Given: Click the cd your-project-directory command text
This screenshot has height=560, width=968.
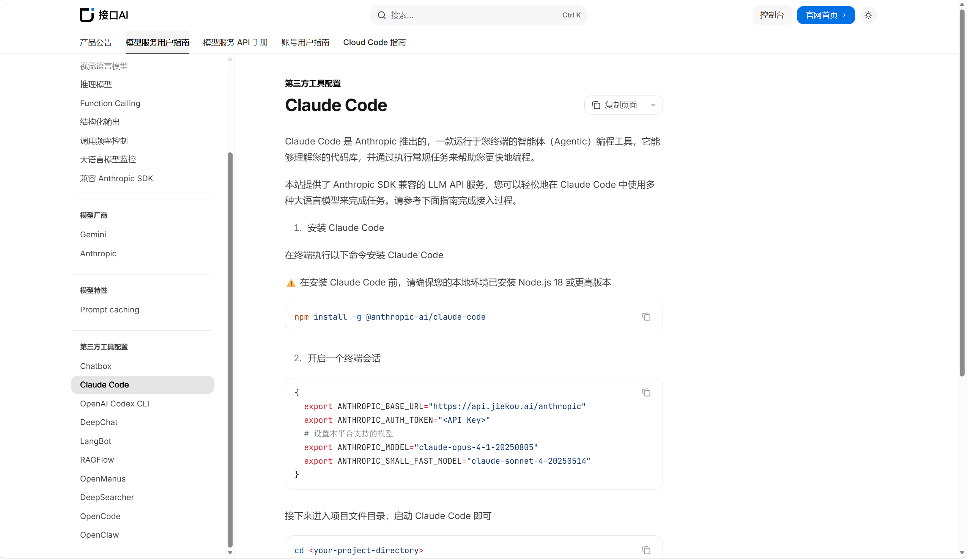Looking at the screenshot, I should pos(359,551).
